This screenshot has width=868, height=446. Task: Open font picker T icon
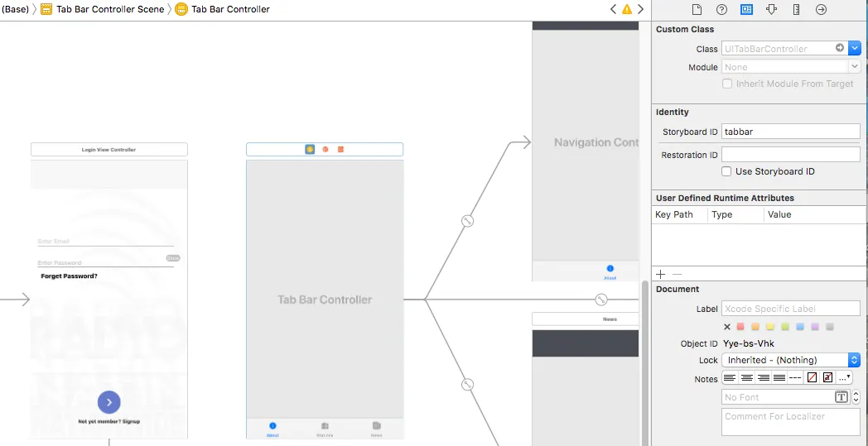click(x=841, y=396)
